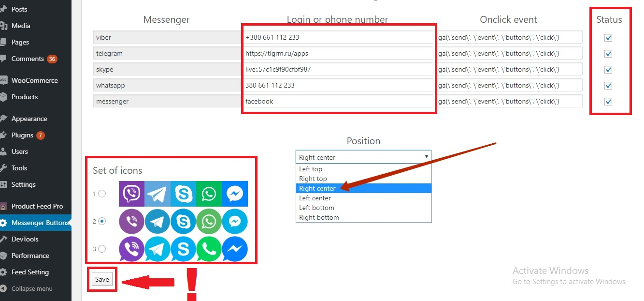This screenshot has height=301, width=644.
Task: Open Media in the admin menu
Action: click(21, 26)
